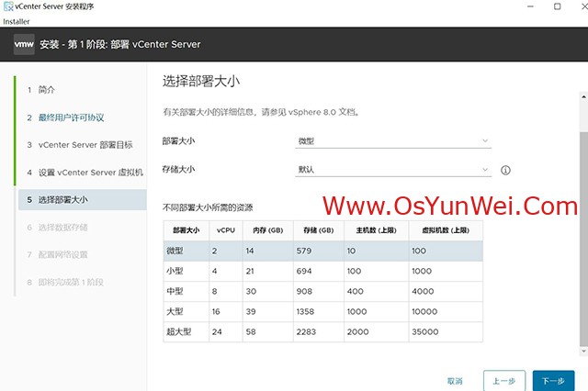Image resolution: width=588 pixels, height=391 pixels.
Task: Open the Installer menu
Action: 17,21
